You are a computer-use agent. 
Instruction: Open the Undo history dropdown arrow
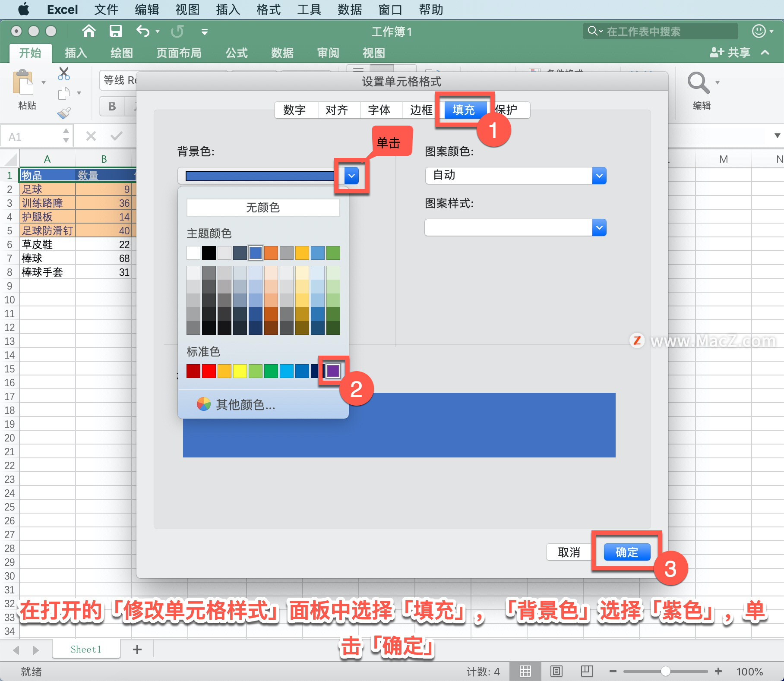coord(158,32)
